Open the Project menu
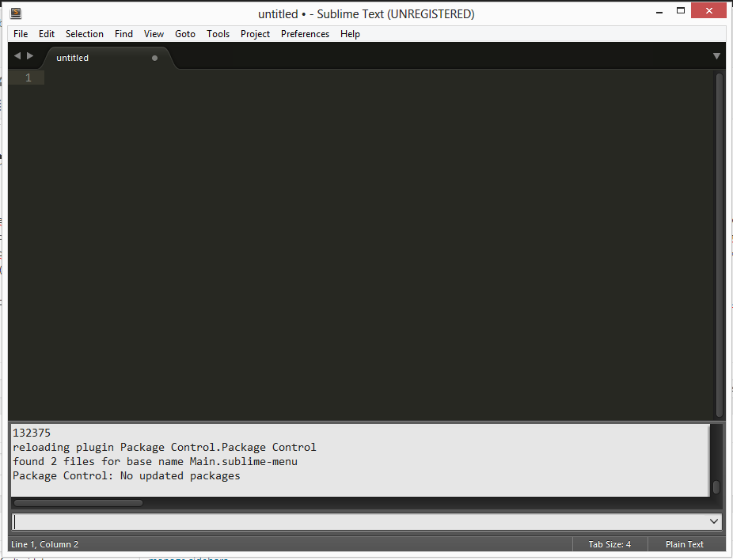The image size is (733, 560). [255, 34]
